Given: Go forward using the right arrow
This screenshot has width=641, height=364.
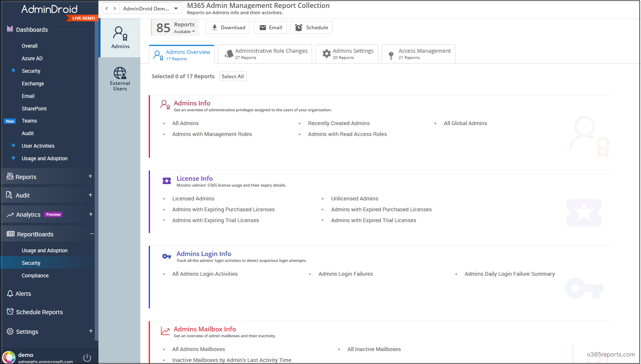Looking at the screenshot, I should (114, 8).
